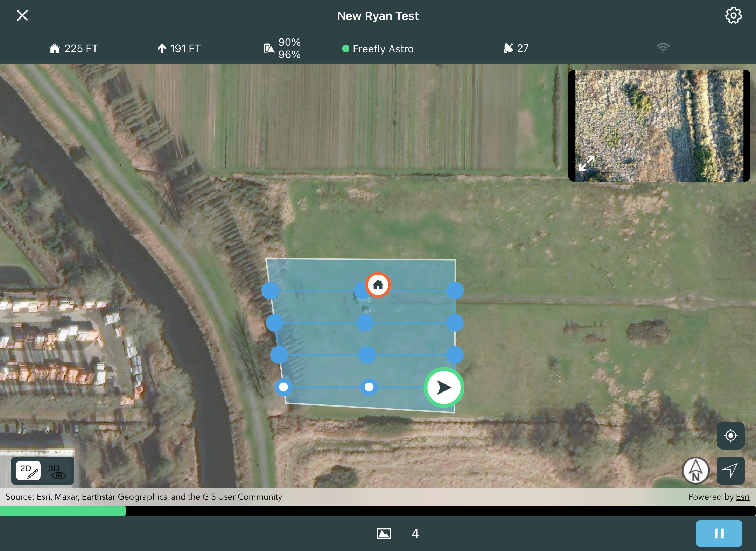The width and height of the screenshot is (756, 551).
Task: Tap the navigation arrow follow button
Action: 730,471
